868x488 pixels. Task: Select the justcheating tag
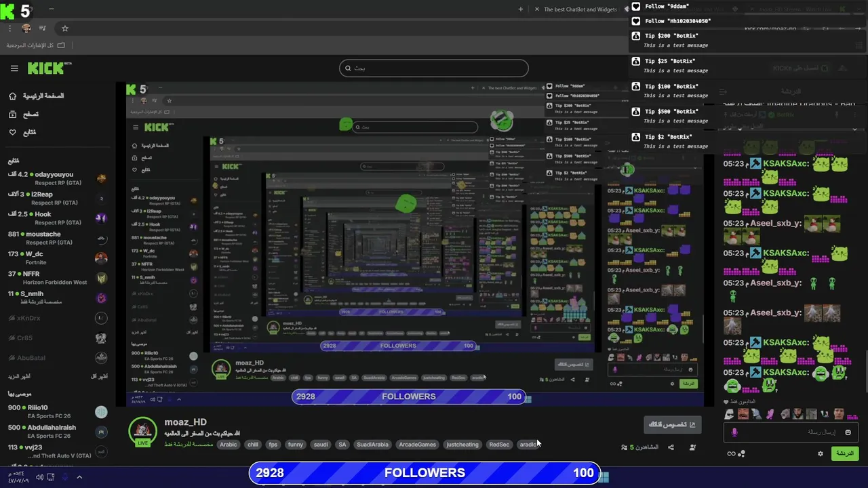462,445
